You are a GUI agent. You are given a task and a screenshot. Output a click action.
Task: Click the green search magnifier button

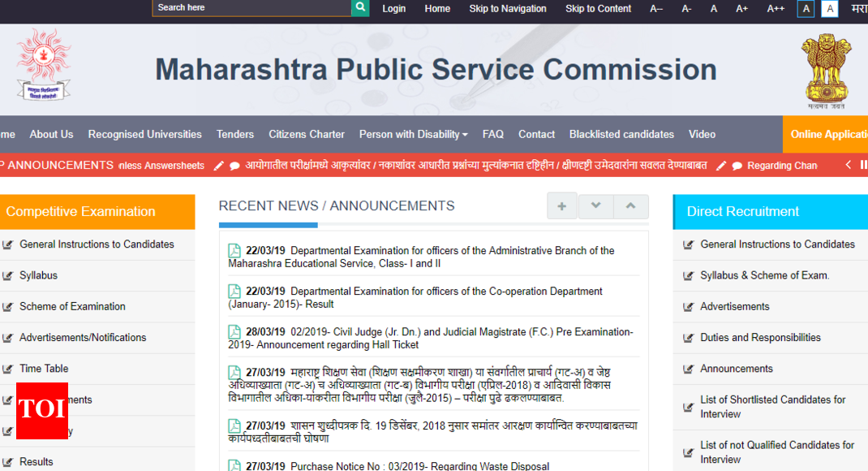point(360,8)
